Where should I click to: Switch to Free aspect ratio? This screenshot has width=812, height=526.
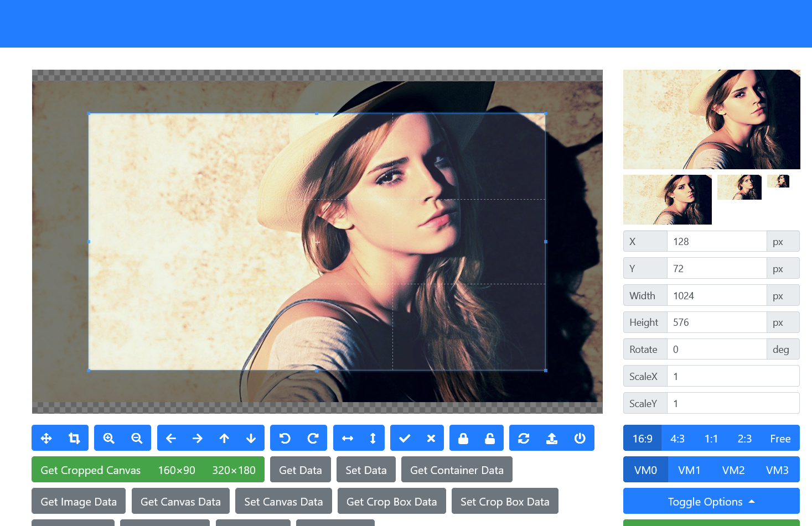coord(780,438)
